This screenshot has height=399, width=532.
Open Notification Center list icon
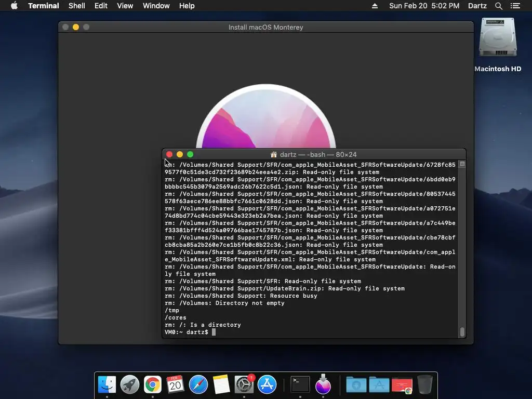click(x=515, y=6)
